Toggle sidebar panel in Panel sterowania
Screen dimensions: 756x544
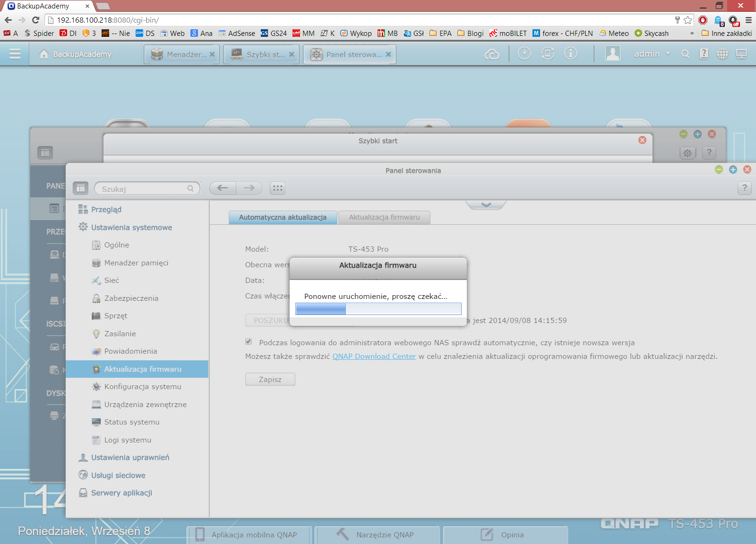[81, 188]
